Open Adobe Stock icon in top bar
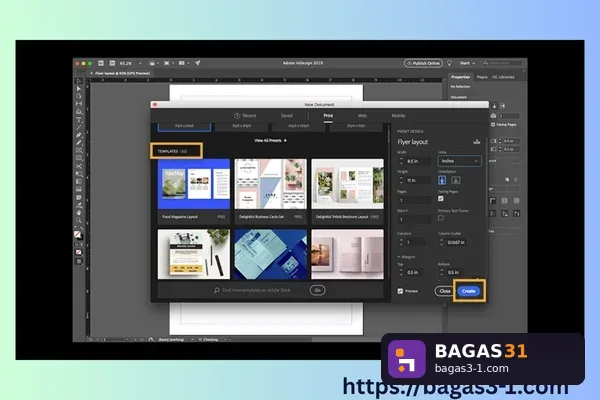 (112, 63)
